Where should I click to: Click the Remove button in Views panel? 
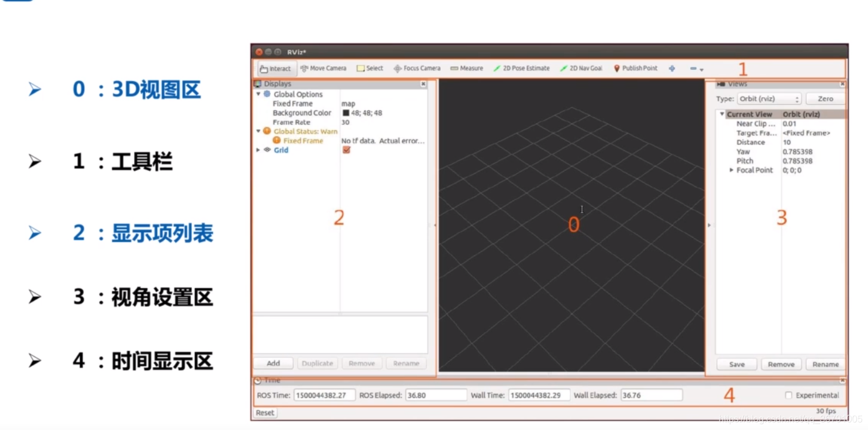[x=781, y=365]
